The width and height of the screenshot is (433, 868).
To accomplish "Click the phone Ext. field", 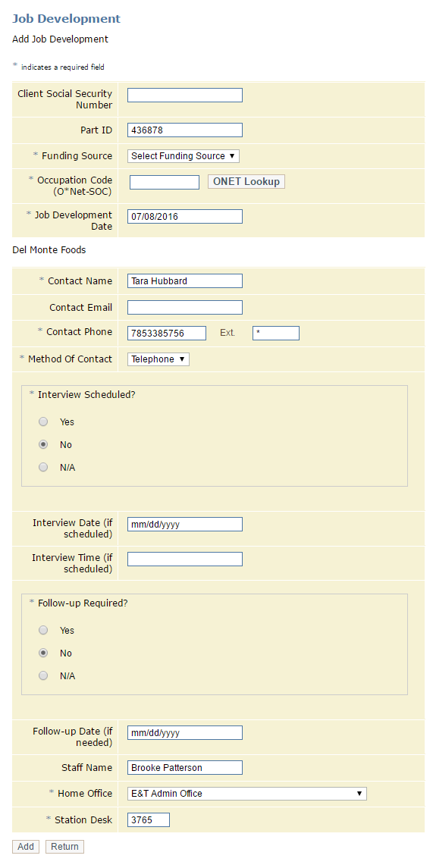I will pos(276,334).
